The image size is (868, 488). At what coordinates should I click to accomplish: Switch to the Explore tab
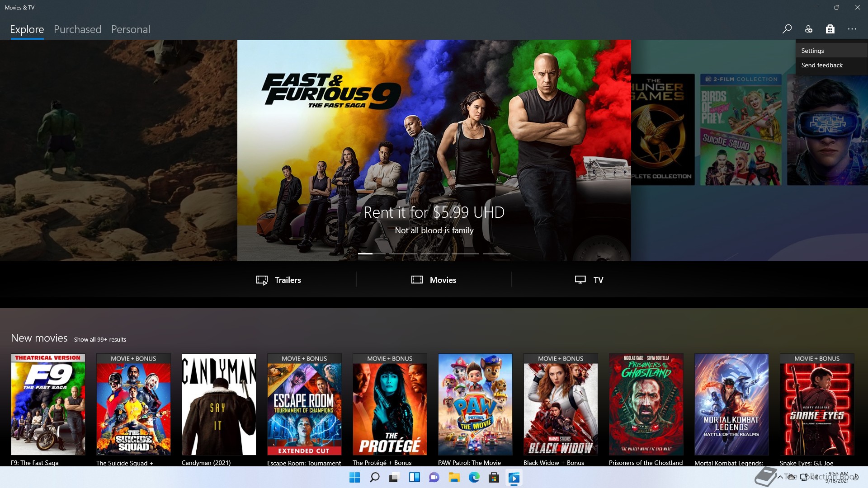(27, 29)
